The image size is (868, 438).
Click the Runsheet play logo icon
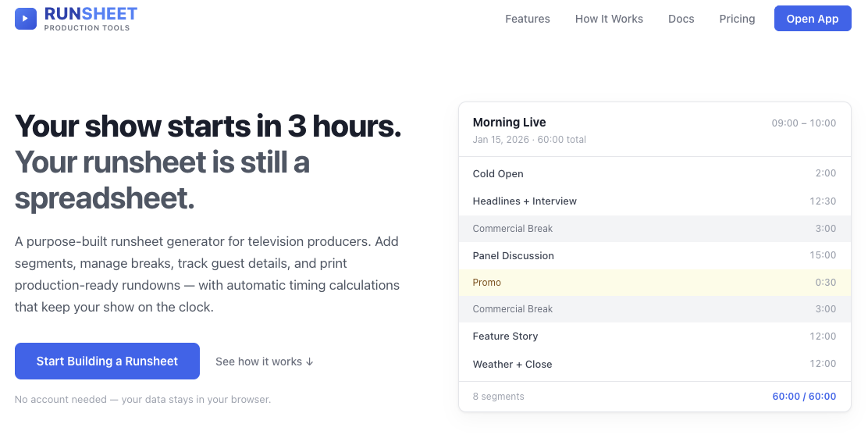coord(25,19)
